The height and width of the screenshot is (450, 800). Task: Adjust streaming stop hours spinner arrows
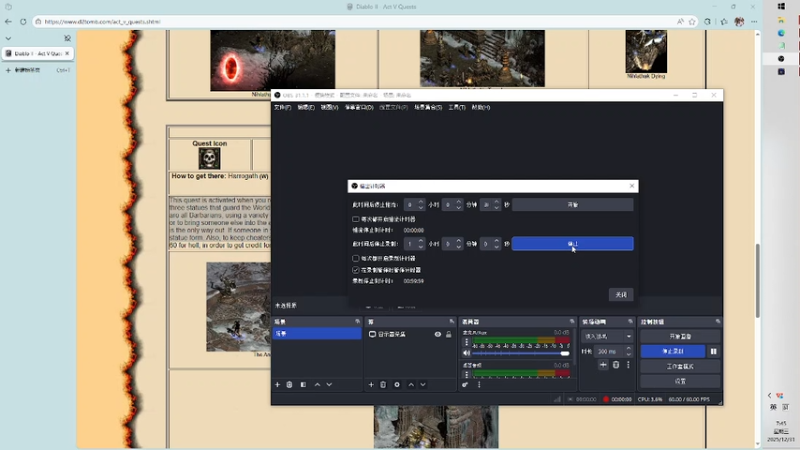(x=421, y=205)
